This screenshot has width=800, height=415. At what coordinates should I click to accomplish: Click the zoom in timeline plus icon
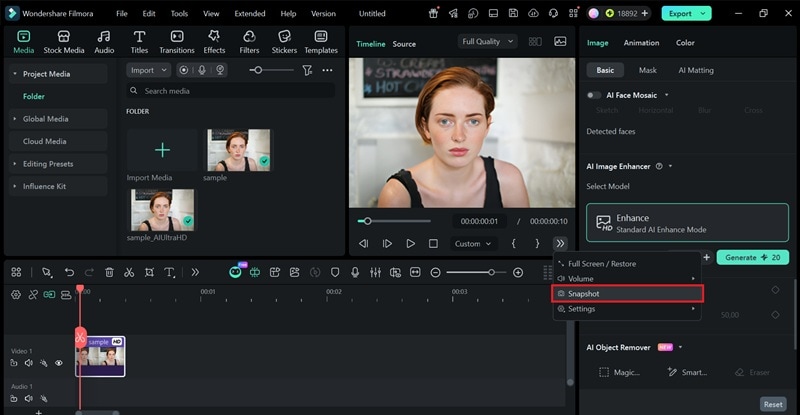click(x=518, y=273)
